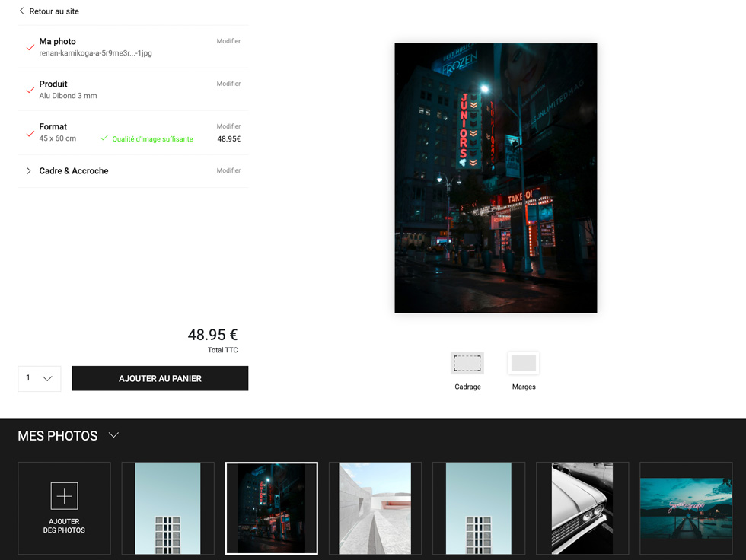This screenshot has width=746, height=560.
Task: Open the Ma photo section heading
Action: point(58,41)
